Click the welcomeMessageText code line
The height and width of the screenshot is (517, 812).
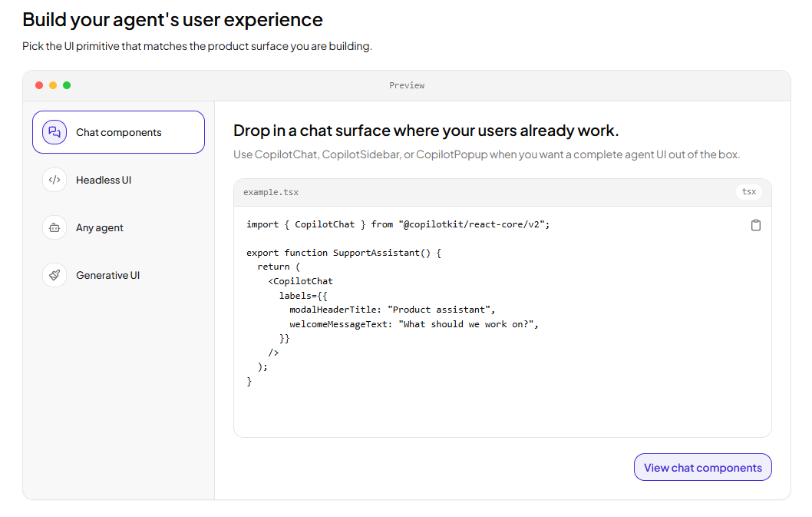(414, 324)
